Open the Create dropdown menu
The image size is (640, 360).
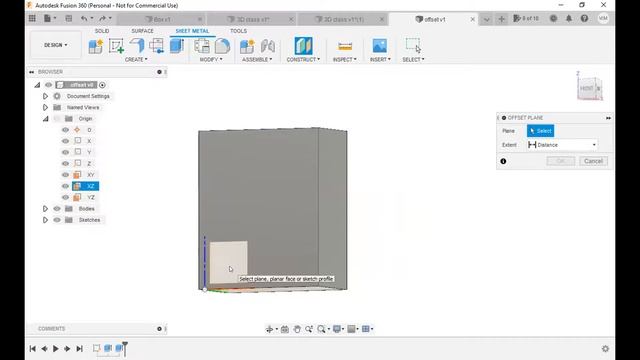click(x=136, y=60)
